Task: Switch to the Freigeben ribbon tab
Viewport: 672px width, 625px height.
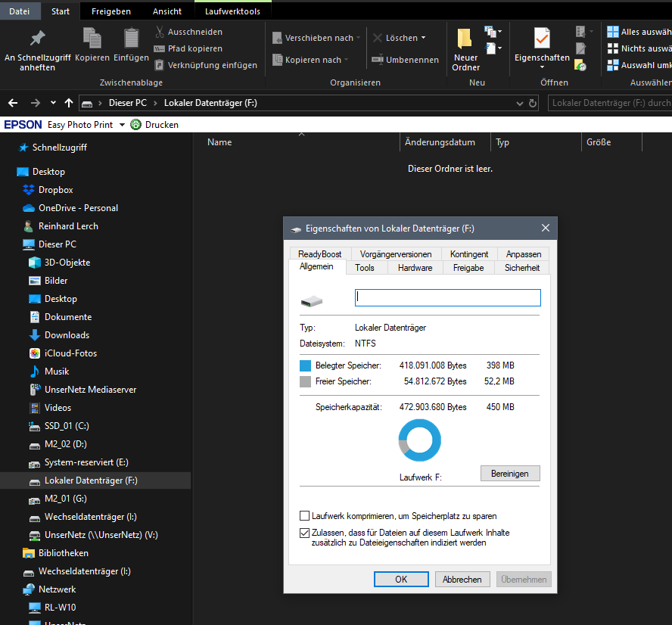Action: click(111, 11)
